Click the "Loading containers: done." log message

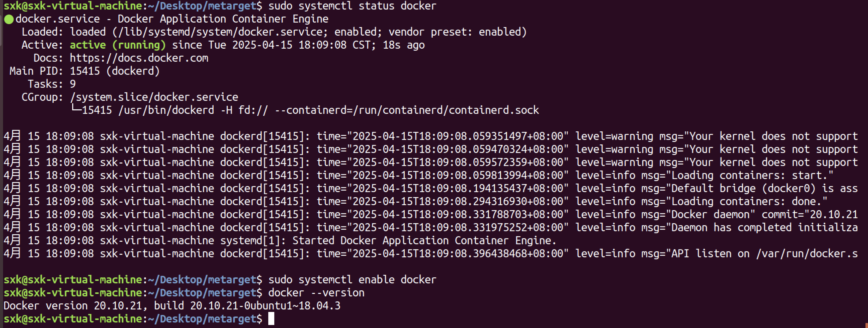pos(749,201)
